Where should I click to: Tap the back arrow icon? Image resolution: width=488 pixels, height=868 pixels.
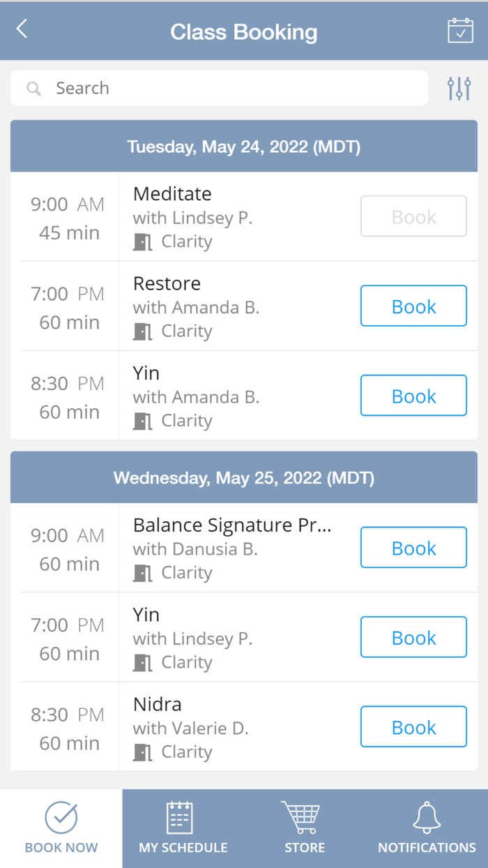pyautogui.click(x=22, y=29)
